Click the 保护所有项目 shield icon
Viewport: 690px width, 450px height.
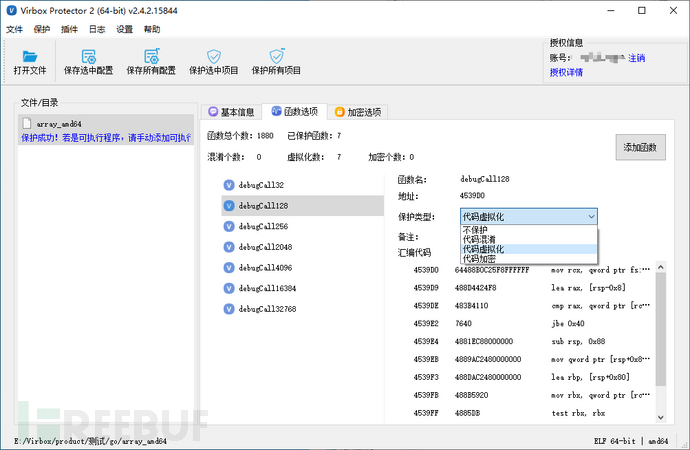277,56
